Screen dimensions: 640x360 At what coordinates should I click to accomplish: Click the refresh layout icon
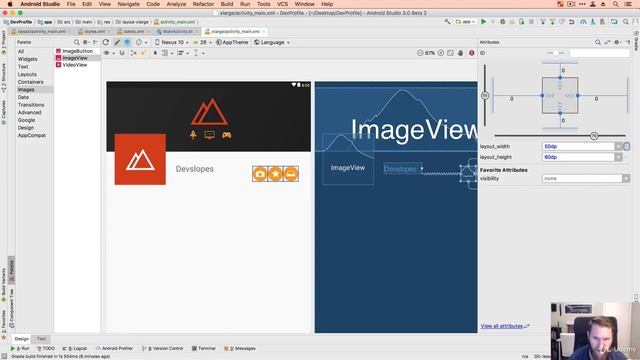coord(106,42)
